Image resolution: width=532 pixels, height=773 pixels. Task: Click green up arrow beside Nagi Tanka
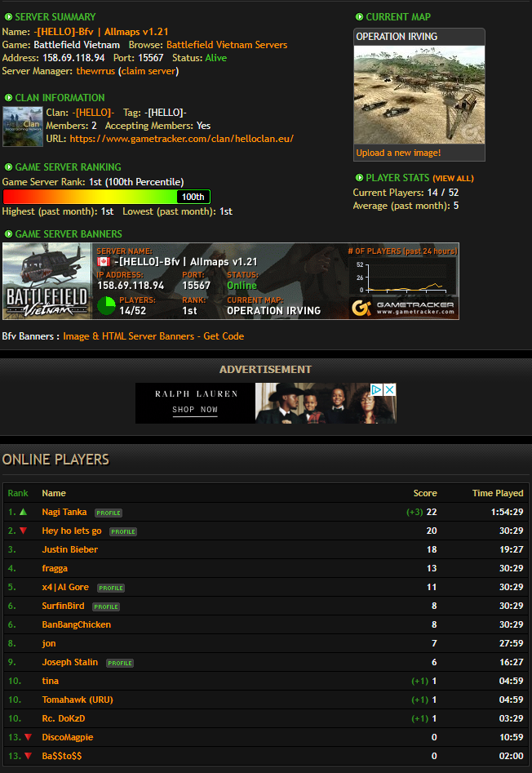(x=23, y=512)
